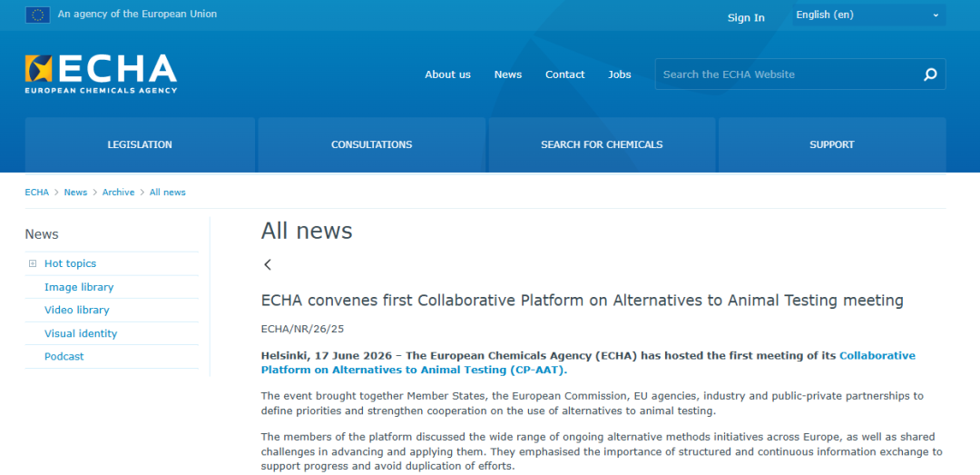Image resolution: width=980 pixels, height=475 pixels.
Task: Click the All news breadcrumb link
Action: click(x=168, y=193)
